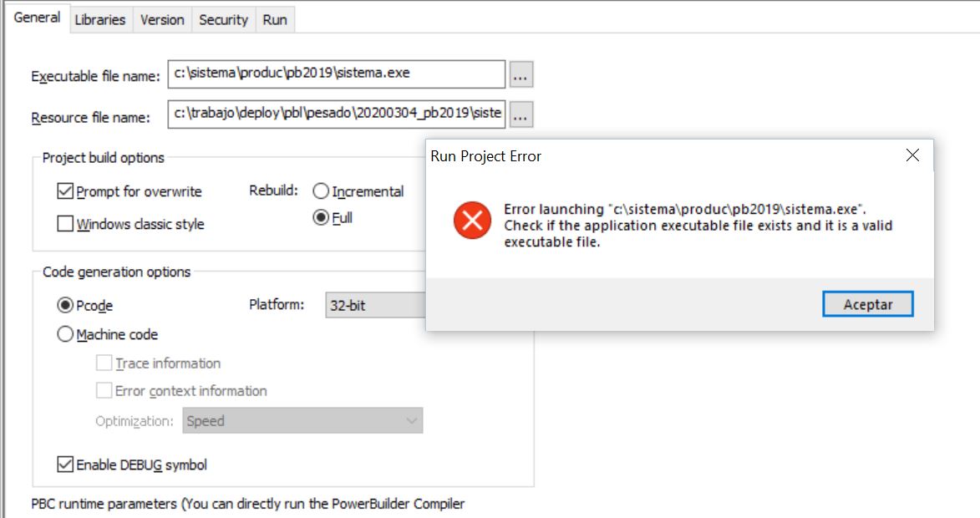Select Incremental rebuild radio button
The width and height of the screenshot is (980, 518).
(321, 191)
